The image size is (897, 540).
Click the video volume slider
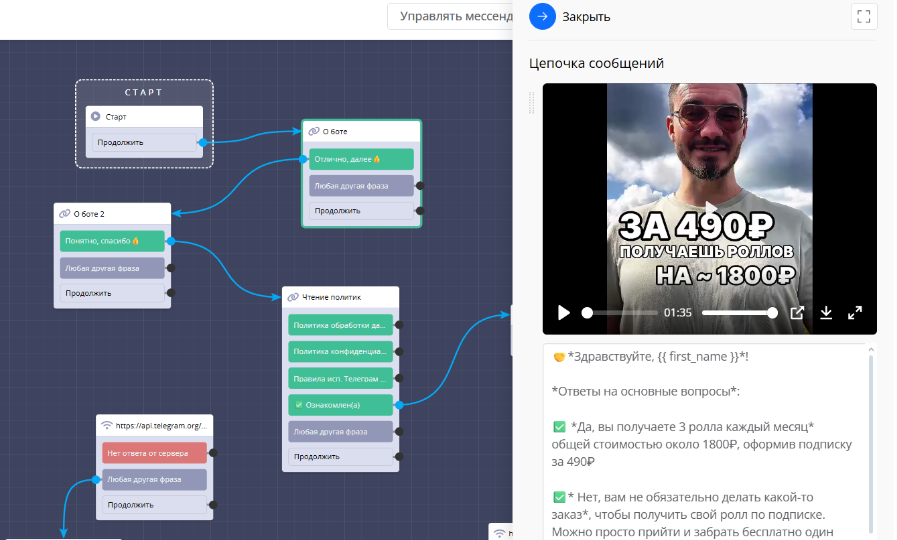(739, 313)
